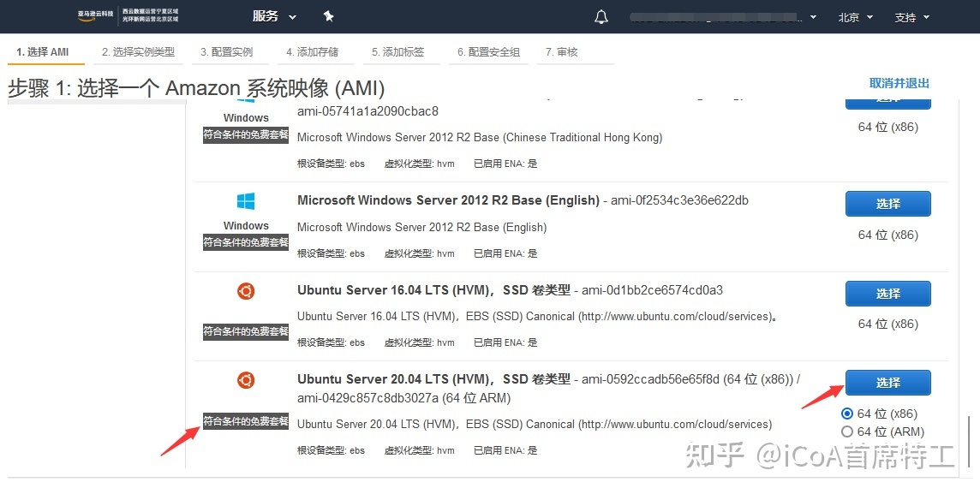Go to tab 2. 选择实例类型
Image resolution: width=980 pixels, height=494 pixels.
pos(139,52)
